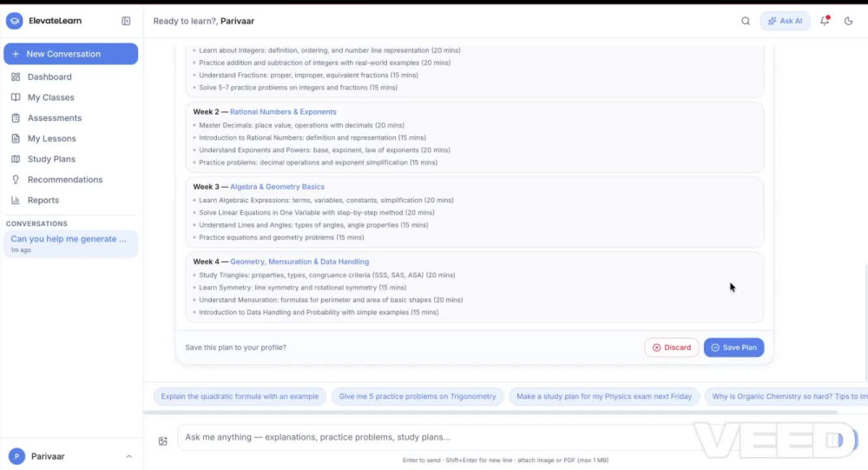Click 'Learn Symmetry: line symmetry' line
Viewport: 868px width, 470px height.
click(303, 288)
